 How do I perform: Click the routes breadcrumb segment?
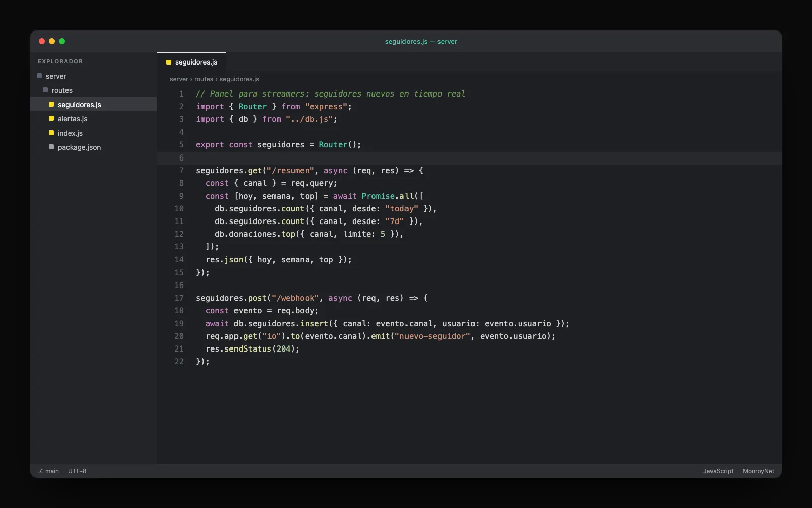tap(204, 79)
